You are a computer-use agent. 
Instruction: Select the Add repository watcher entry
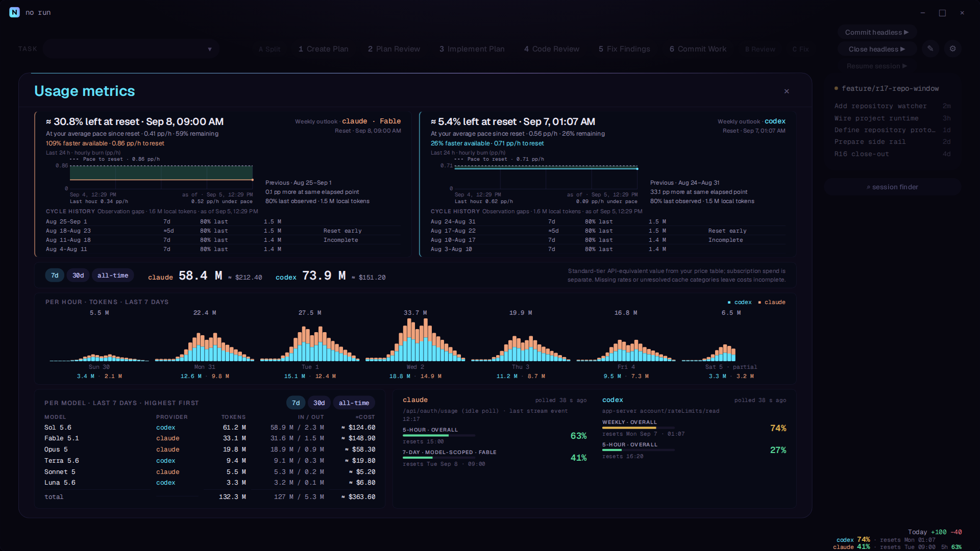(892, 106)
